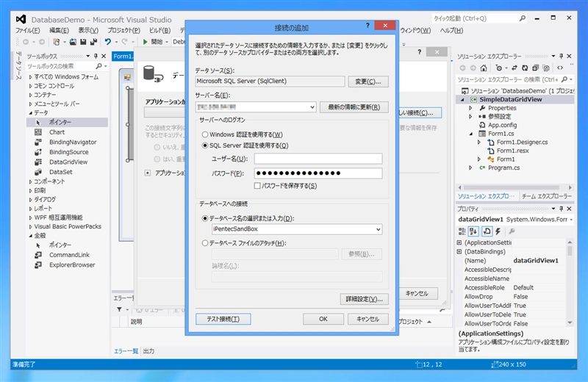Click the Open File toolbar icon
The width and height of the screenshot is (588, 382).
73,42
